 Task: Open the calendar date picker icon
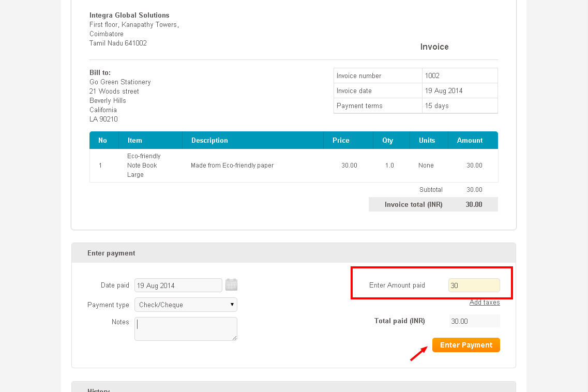[x=231, y=285]
